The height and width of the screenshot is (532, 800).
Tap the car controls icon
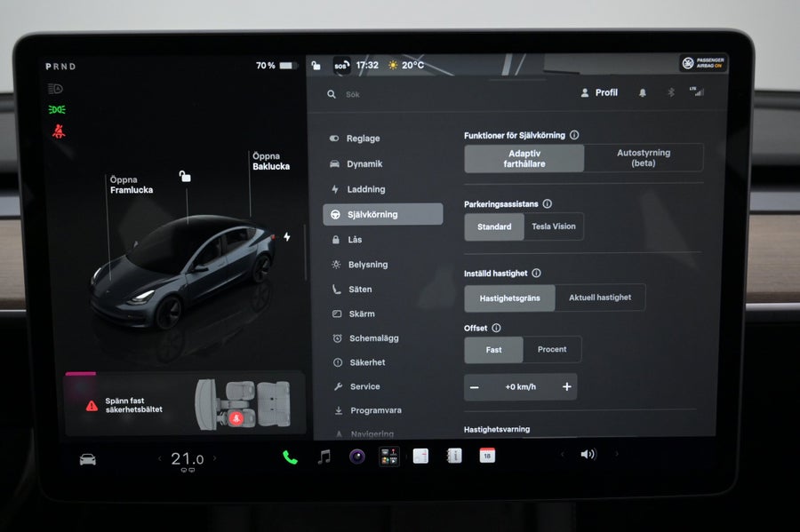tap(88, 460)
